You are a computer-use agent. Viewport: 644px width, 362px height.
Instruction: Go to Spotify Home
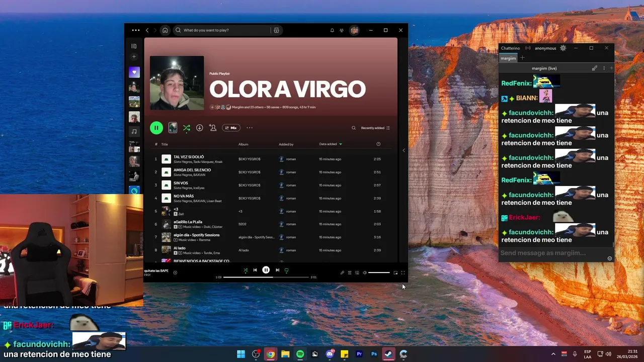coord(165,30)
